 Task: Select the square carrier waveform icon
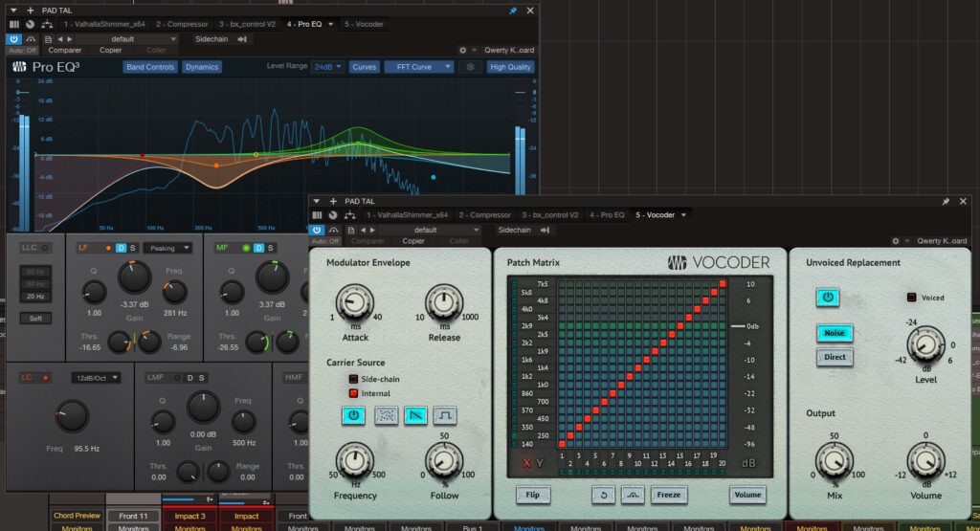click(x=445, y=415)
